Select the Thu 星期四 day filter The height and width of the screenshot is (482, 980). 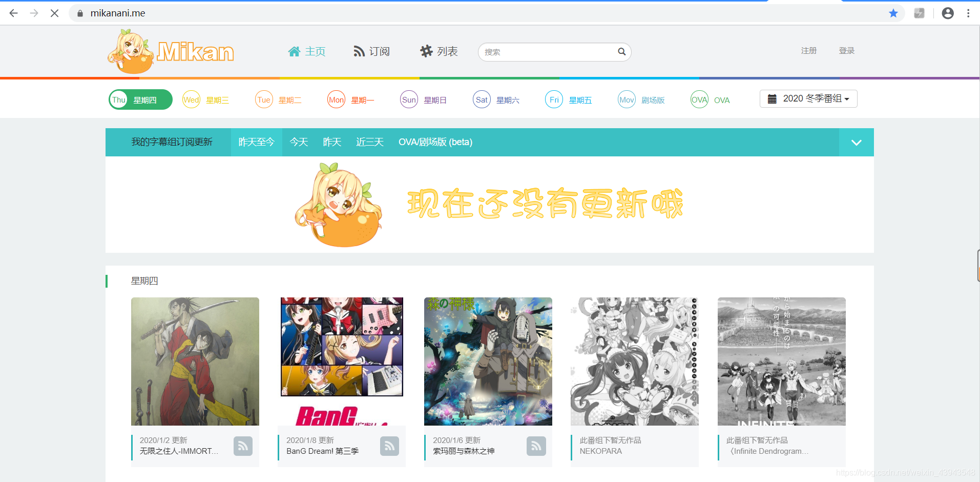[x=140, y=99]
